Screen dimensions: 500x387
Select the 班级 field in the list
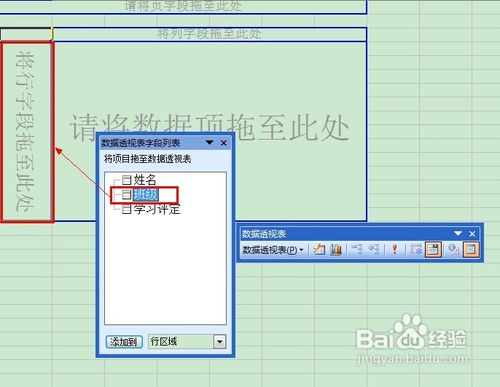(x=146, y=195)
